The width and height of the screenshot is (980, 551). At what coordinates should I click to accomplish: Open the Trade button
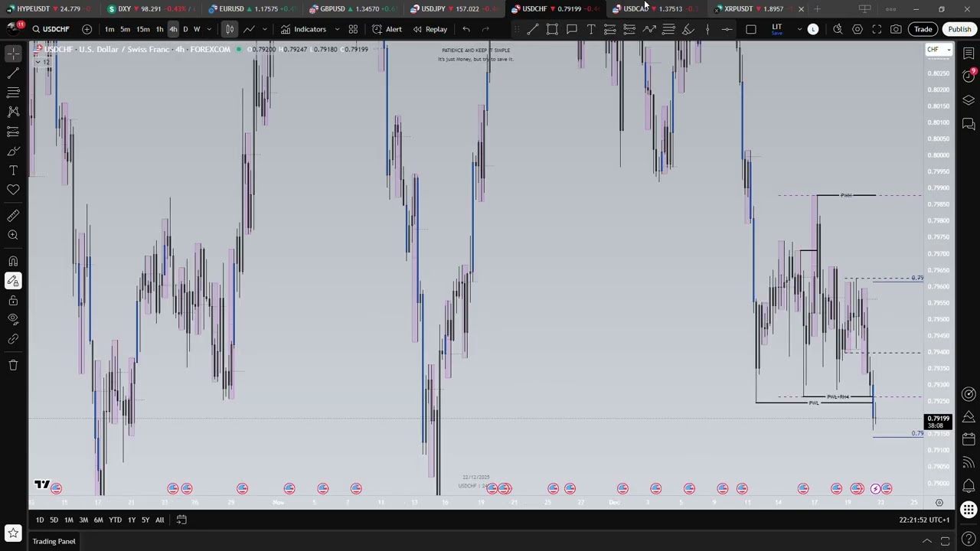point(923,29)
